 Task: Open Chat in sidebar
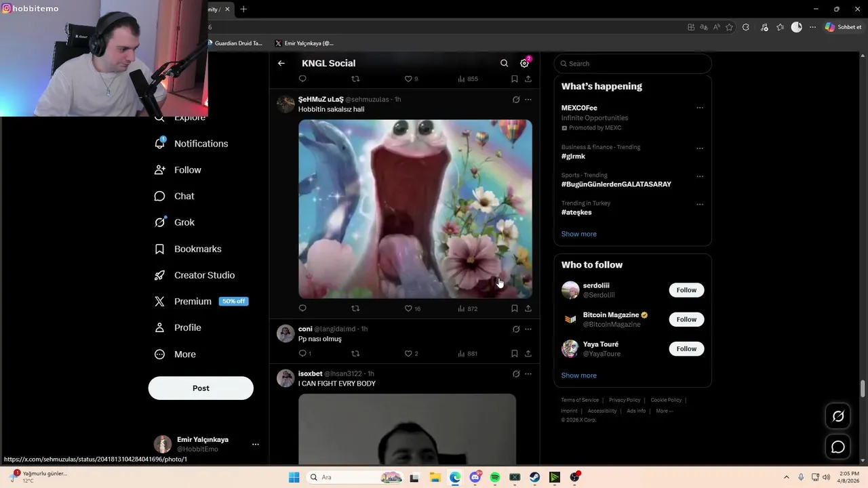point(174,196)
